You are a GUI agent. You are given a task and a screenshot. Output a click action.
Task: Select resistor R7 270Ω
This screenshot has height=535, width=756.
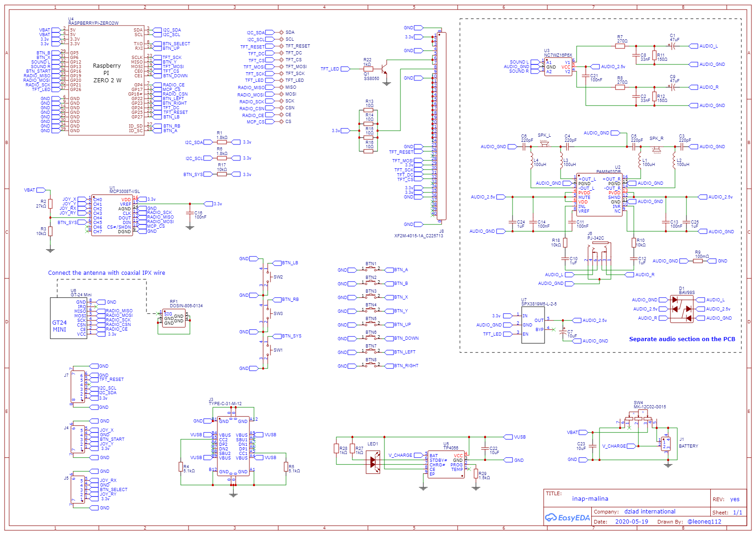pyautogui.click(x=620, y=46)
